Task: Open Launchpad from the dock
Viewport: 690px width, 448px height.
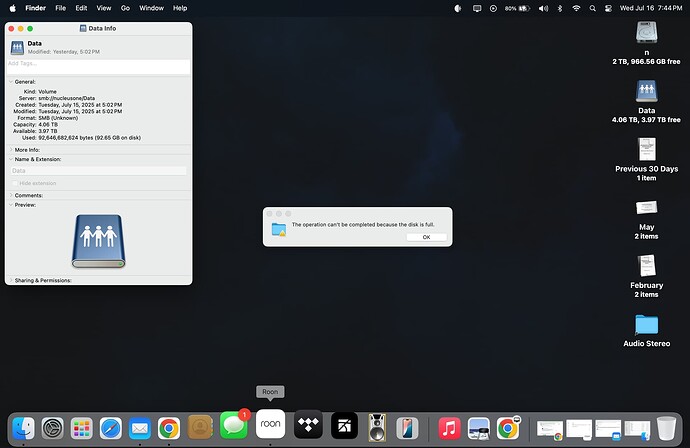Action: (82, 428)
